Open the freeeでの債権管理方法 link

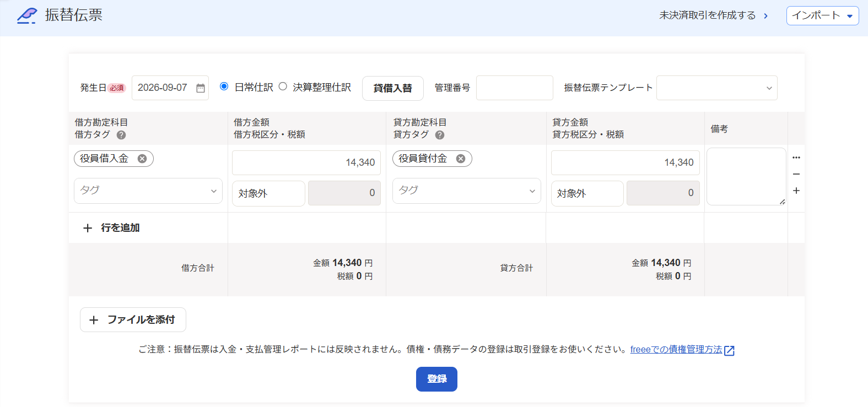pos(676,350)
